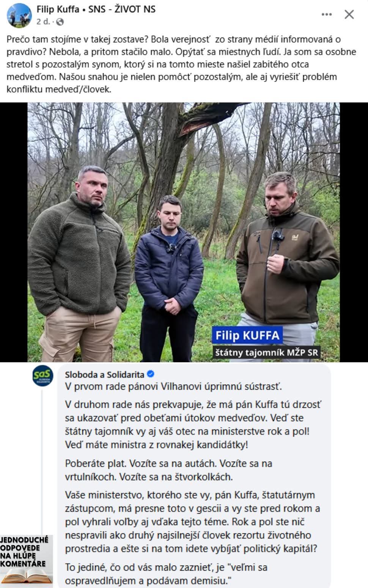
Task: Click the comment's first line about pánovi Vilhanovi
Action: pyautogui.click(x=173, y=387)
